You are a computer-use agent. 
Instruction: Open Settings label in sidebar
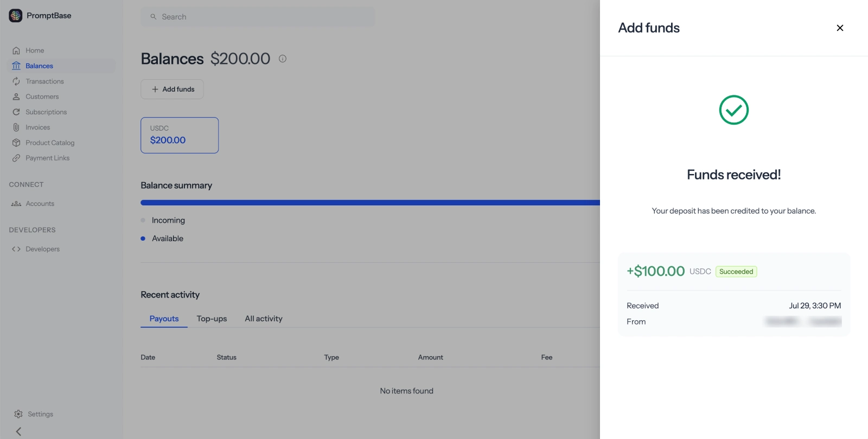pyautogui.click(x=40, y=414)
